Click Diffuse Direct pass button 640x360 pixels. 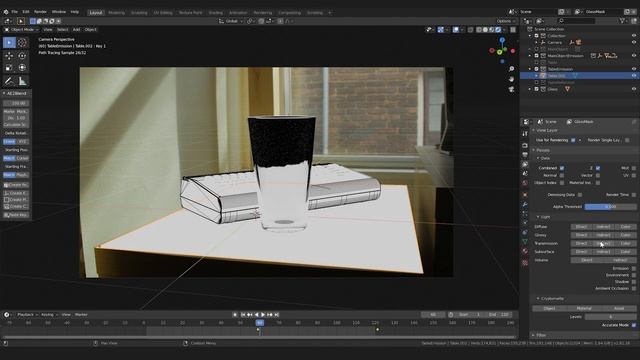581,227
